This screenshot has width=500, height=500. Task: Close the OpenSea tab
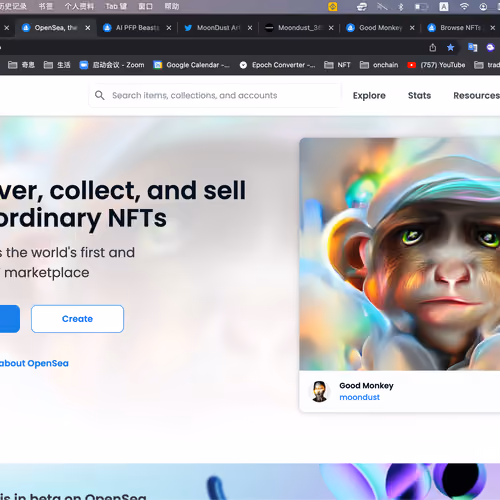click(x=88, y=28)
